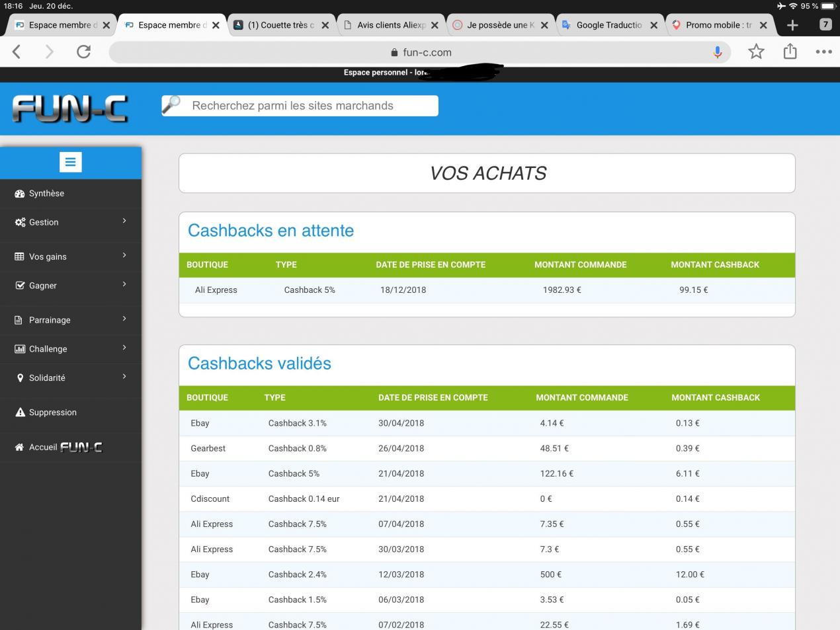The width and height of the screenshot is (840, 630).
Task: Toggle the sidebar hamburger menu
Action: (x=70, y=162)
